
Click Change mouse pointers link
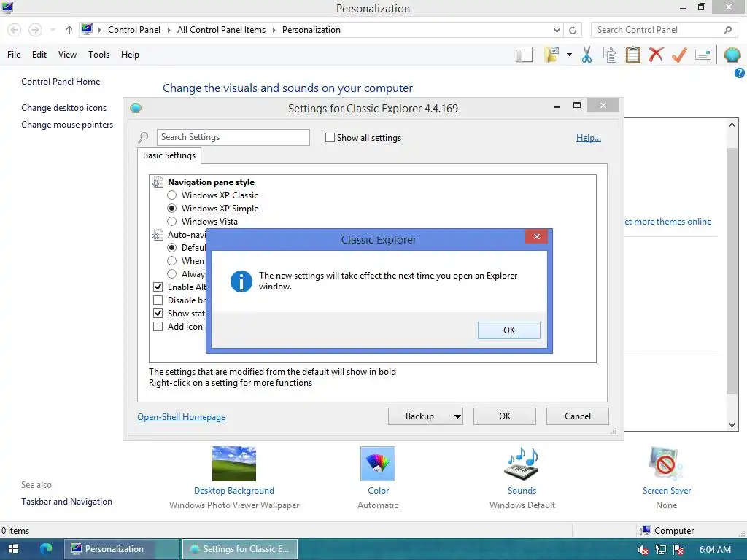point(67,125)
